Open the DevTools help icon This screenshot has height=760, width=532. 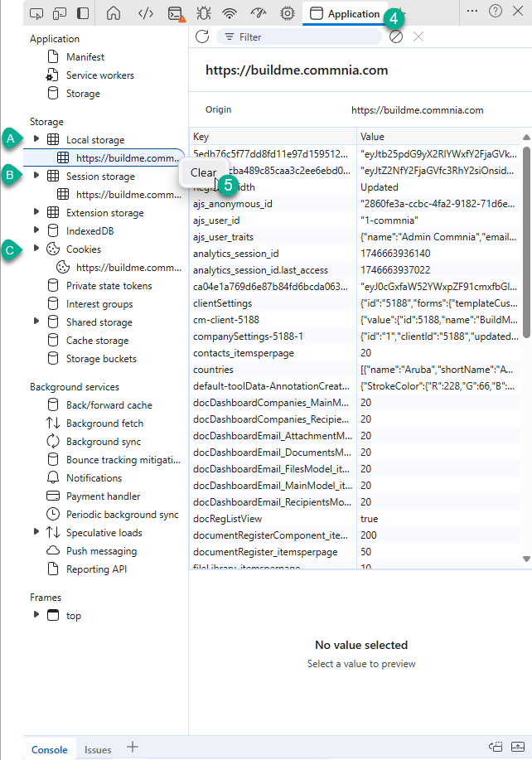tap(496, 12)
